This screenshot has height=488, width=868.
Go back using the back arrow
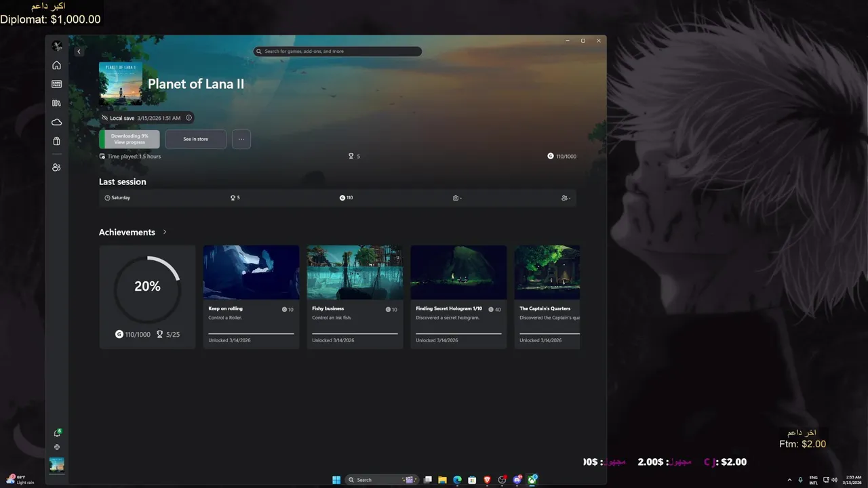[x=79, y=52]
